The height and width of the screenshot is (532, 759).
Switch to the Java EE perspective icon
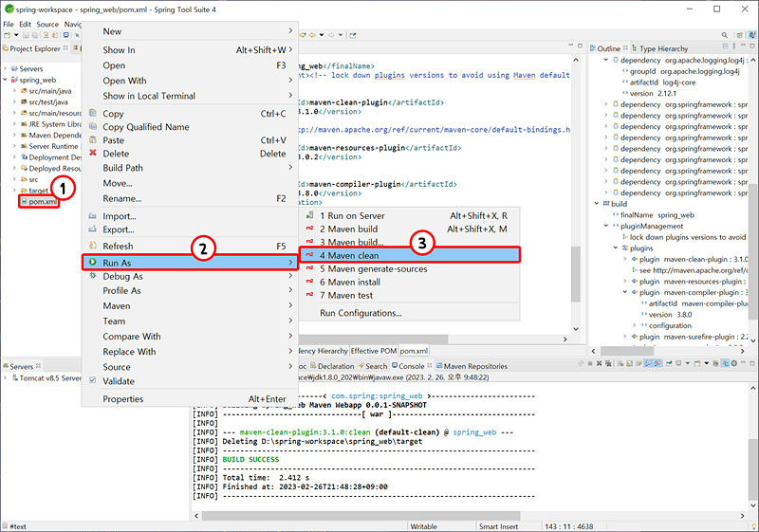coord(752,35)
